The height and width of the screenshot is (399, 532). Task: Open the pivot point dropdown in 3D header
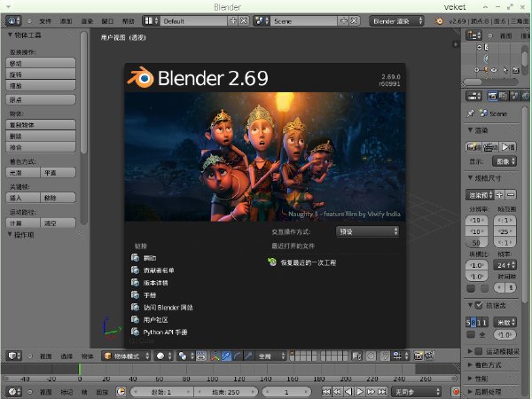pyautogui.click(x=186, y=356)
